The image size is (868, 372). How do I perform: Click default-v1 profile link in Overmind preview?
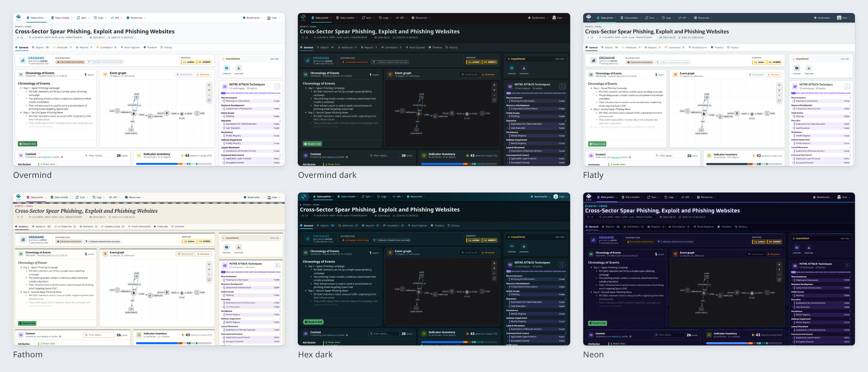click(x=47, y=157)
